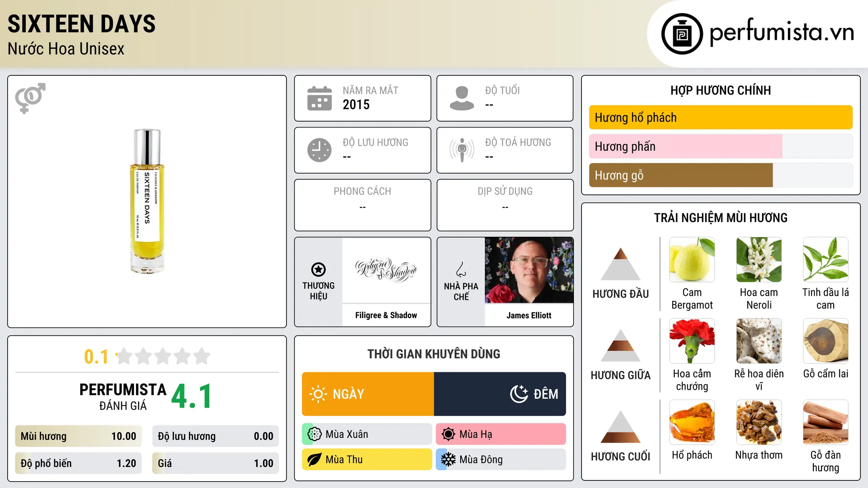The width and height of the screenshot is (868, 488).
Task: Click the Mùi hương 10.00 score bar
Action: [x=78, y=436]
